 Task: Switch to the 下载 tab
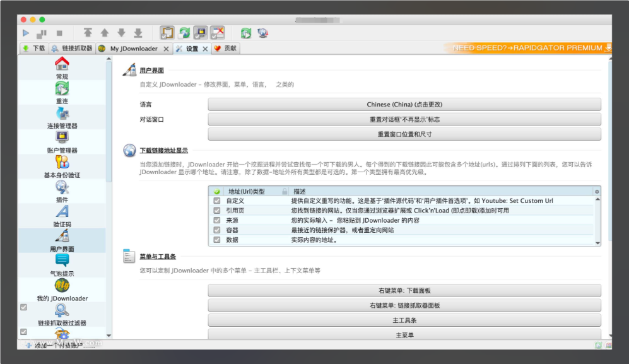pos(34,49)
